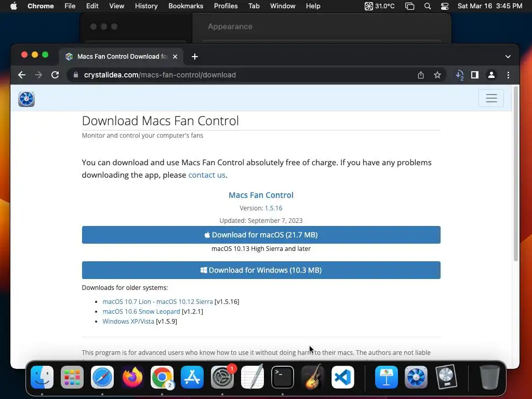Open Visual Studio Code from the Dock
This screenshot has width=532, height=399.
343,377
